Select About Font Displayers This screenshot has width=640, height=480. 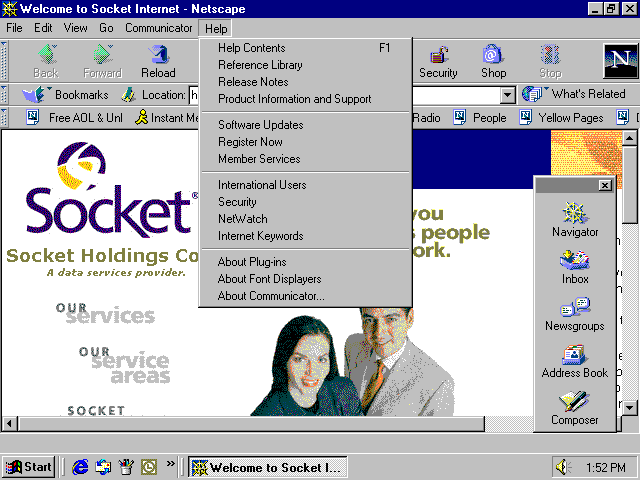point(305,279)
